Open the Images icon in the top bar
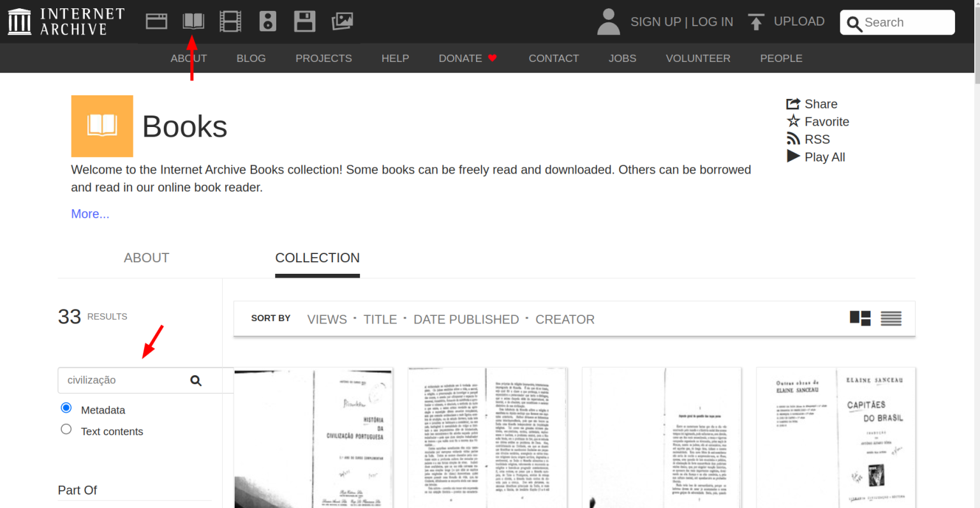Screen dimensions: 980x508 [342, 22]
